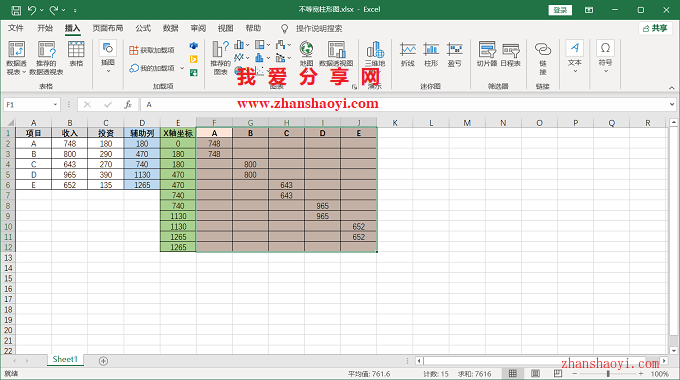Image resolution: width=680 pixels, height=380 pixels.
Task: Switch to Page Break Preview in status bar
Action: pyautogui.click(x=558, y=373)
